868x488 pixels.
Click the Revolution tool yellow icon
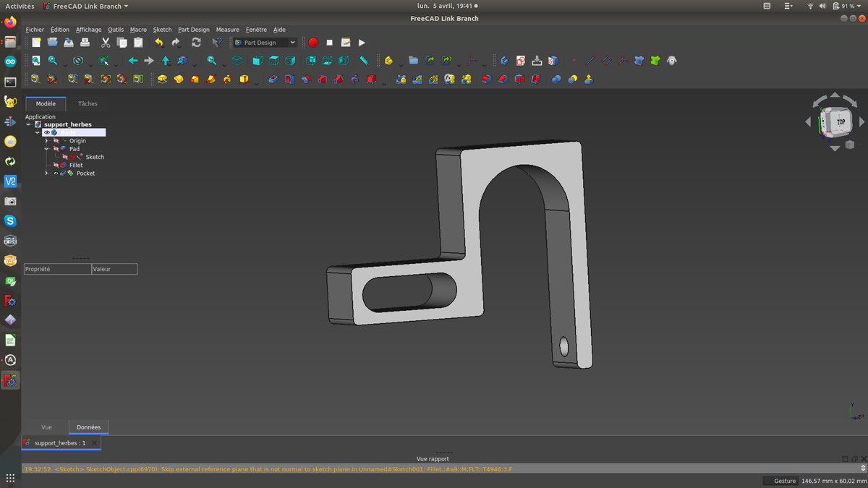point(179,79)
